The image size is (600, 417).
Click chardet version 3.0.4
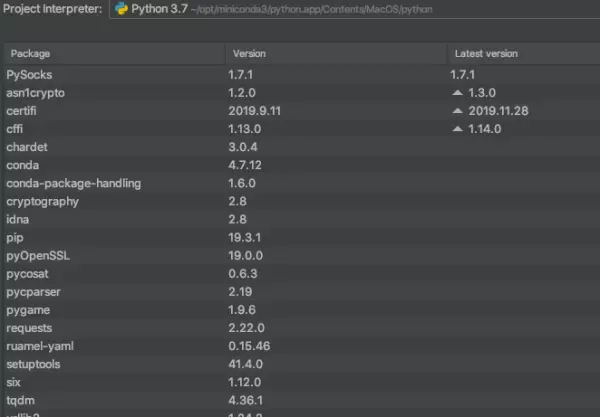pyautogui.click(x=243, y=147)
